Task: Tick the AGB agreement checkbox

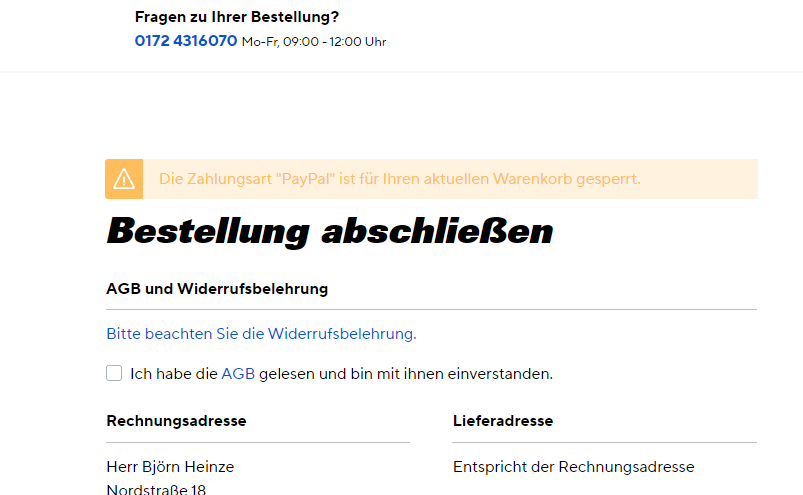Action: [114, 374]
